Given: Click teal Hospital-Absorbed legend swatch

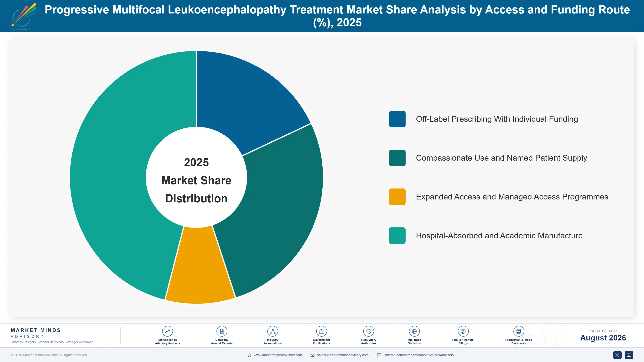Looking at the screenshot, I should tap(397, 235).
